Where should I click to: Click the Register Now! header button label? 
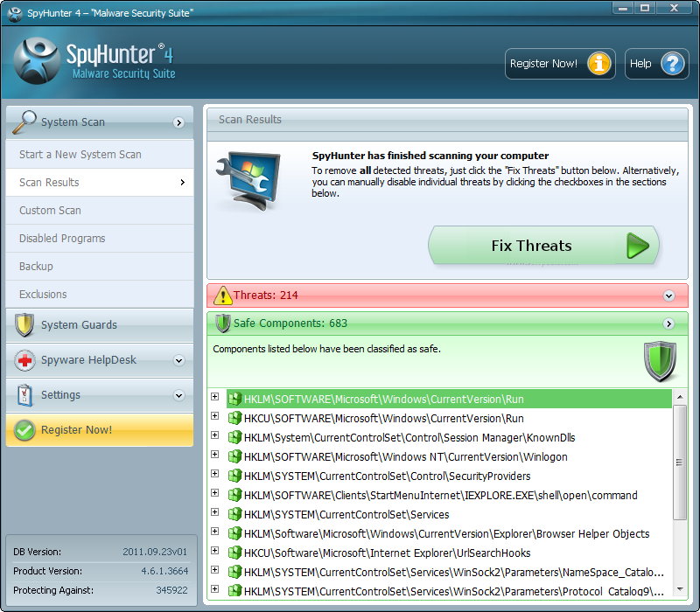[543, 64]
